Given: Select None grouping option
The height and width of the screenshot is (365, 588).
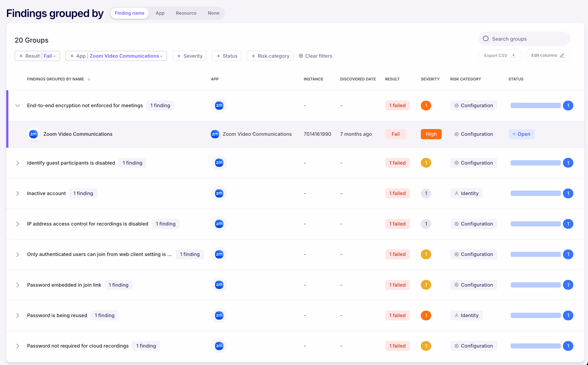Looking at the screenshot, I should (214, 13).
